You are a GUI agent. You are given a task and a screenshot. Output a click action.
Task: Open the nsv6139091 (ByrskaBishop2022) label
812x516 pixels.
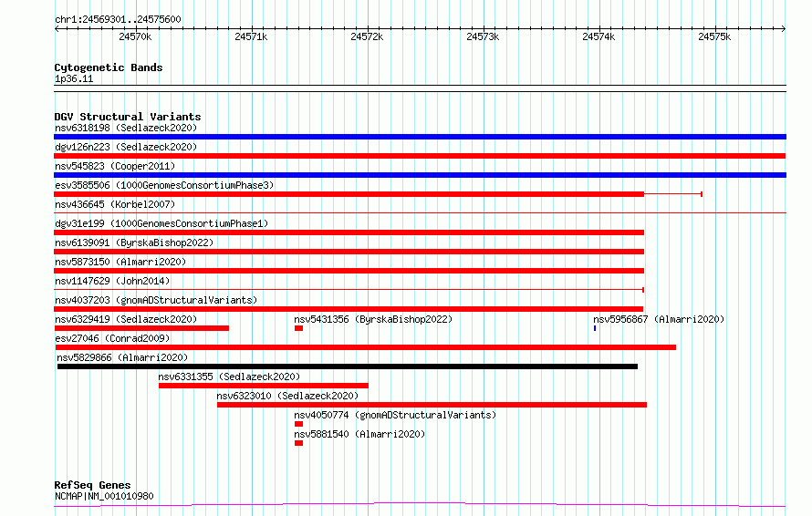[x=134, y=243]
